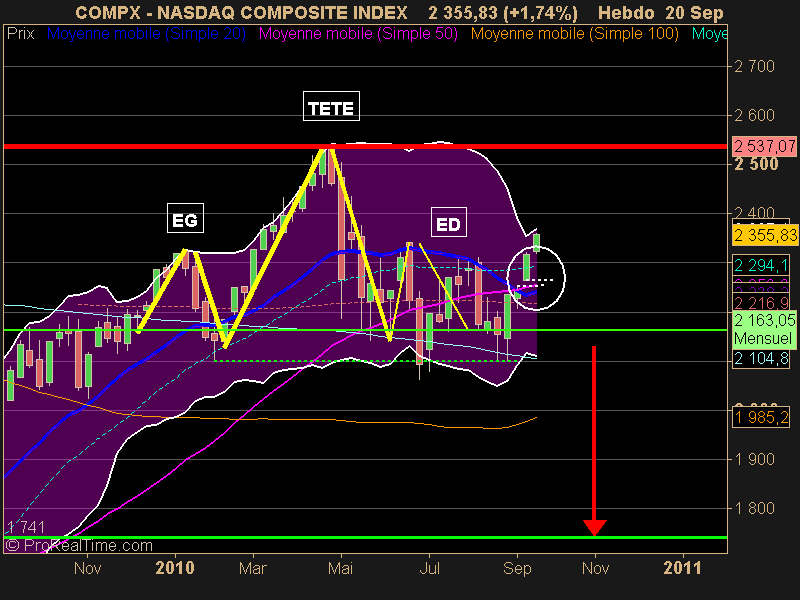
Task: Click the orange 1 985,2 price tag
Action: point(760,417)
